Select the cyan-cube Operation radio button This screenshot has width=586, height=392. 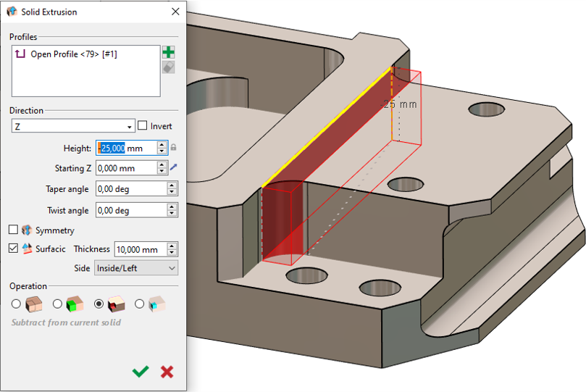click(140, 304)
